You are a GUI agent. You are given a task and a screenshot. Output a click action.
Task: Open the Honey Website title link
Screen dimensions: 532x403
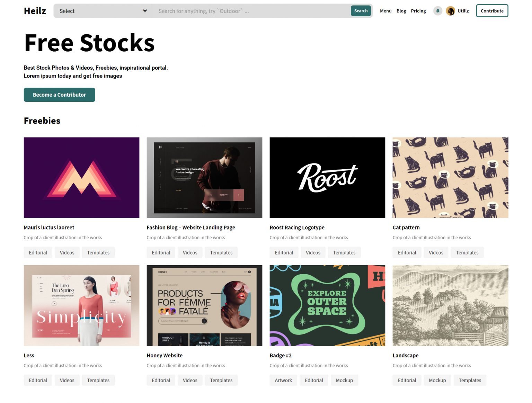tap(165, 355)
